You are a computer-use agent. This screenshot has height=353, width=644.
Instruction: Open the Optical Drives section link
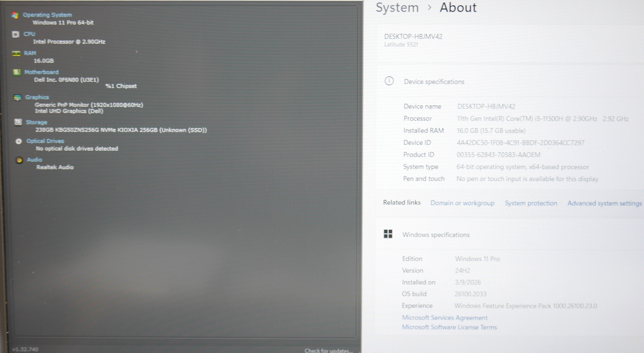(45, 141)
